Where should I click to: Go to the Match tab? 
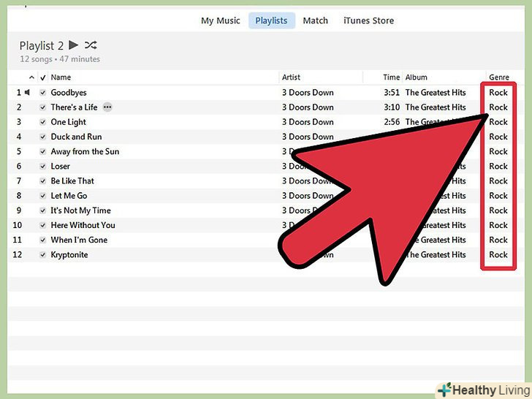point(316,20)
